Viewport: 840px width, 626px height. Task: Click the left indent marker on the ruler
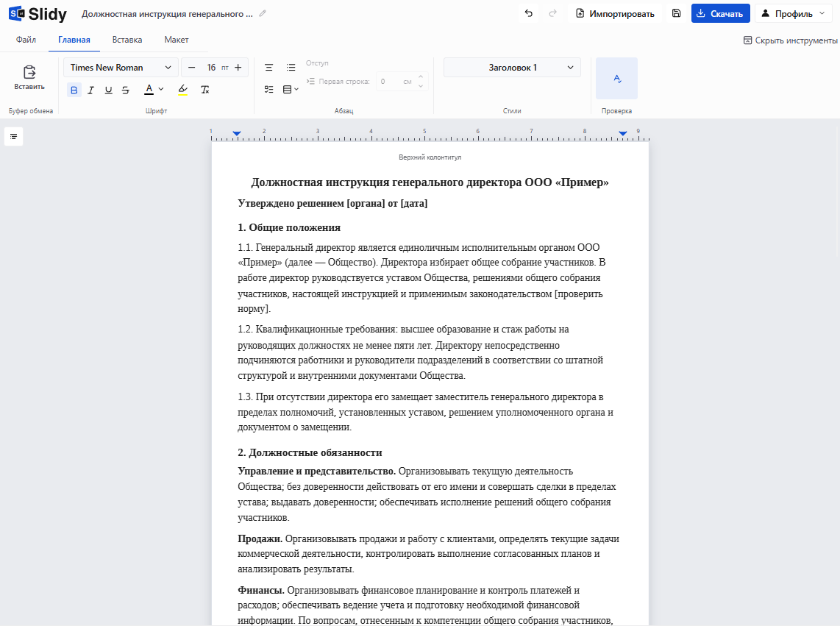pyautogui.click(x=237, y=133)
